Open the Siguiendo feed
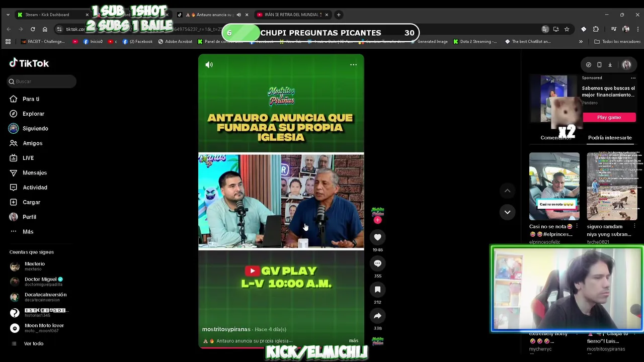This screenshot has width=644, height=362. 35,129
